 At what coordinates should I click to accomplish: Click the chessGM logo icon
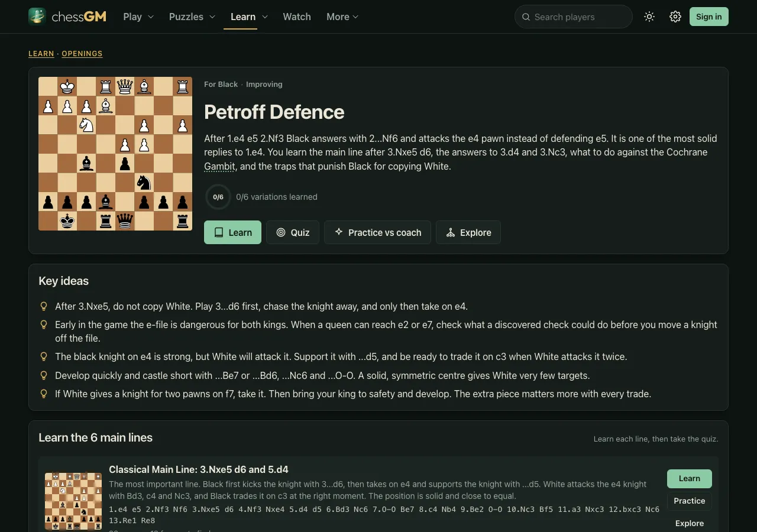(x=37, y=17)
